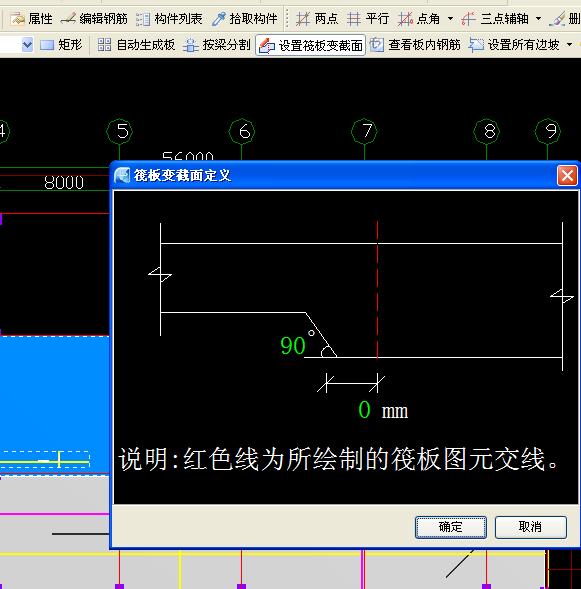Screen dimensions: 581x589
Task: Toggle the 设置筏板变截面 tool
Action: coord(311,45)
